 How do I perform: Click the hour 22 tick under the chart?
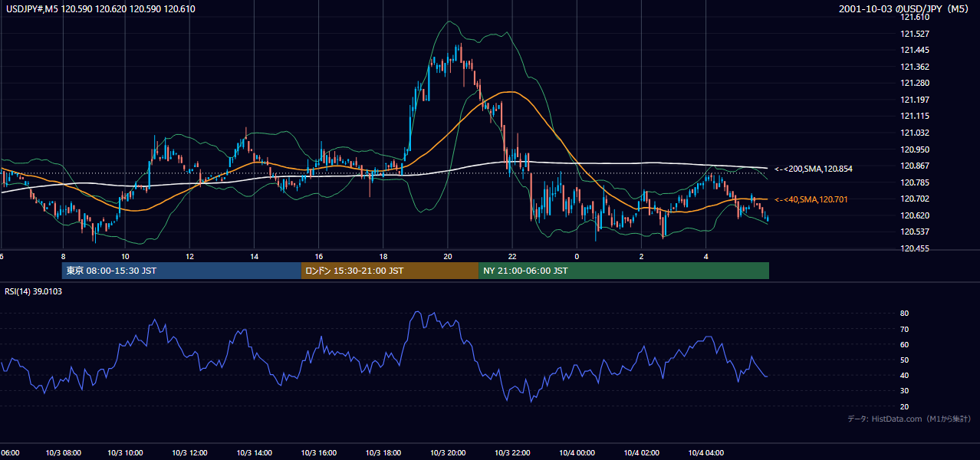tap(512, 256)
